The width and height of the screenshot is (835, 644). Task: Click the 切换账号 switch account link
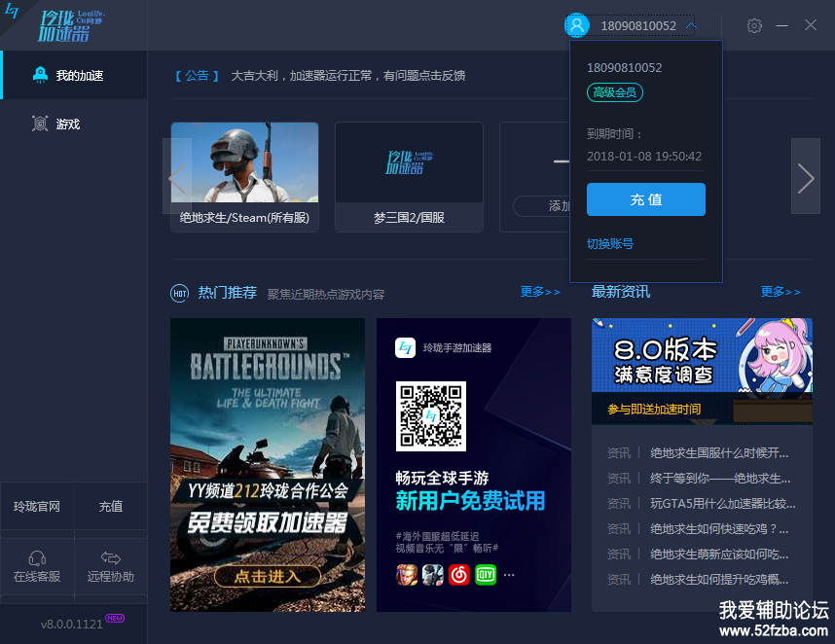610,244
